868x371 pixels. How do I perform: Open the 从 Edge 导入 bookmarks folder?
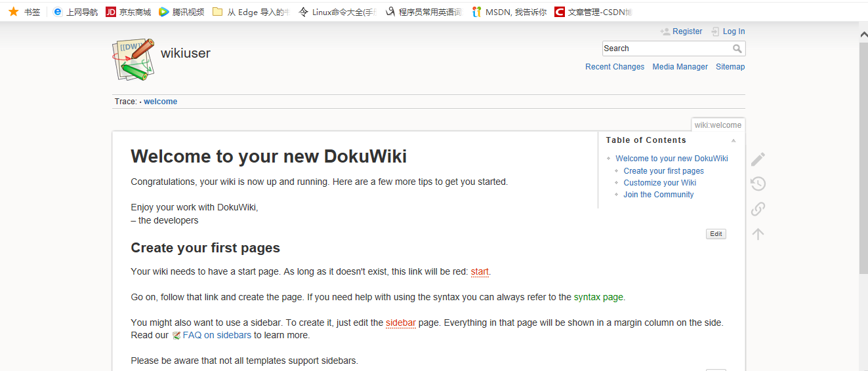pos(251,12)
